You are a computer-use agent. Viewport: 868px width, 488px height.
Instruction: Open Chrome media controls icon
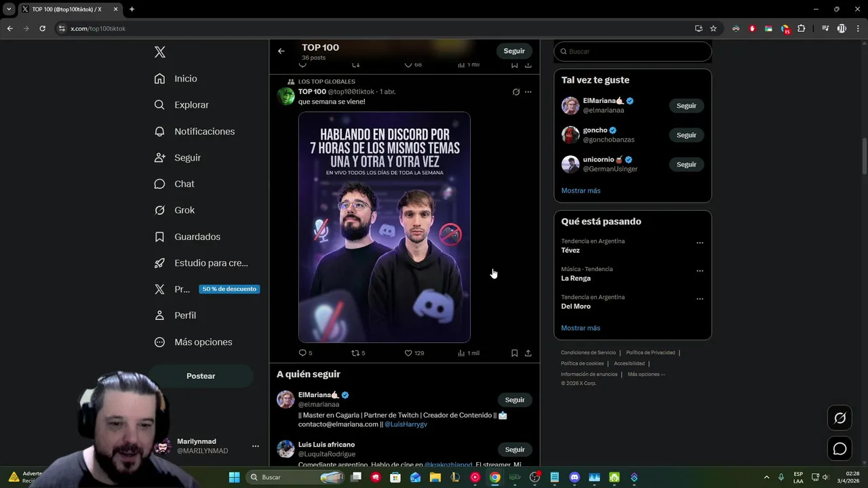825,28
